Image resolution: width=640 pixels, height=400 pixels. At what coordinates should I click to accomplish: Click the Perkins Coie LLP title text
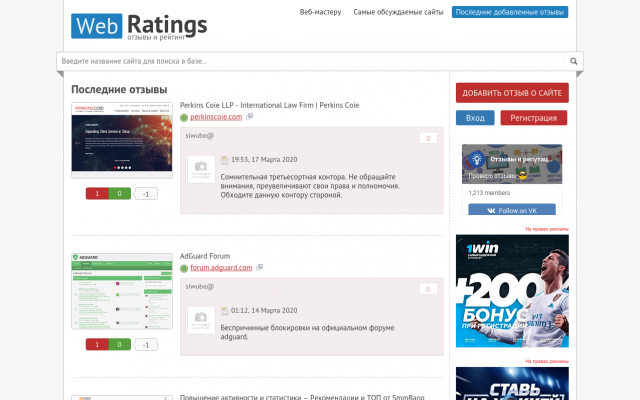point(269,105)
